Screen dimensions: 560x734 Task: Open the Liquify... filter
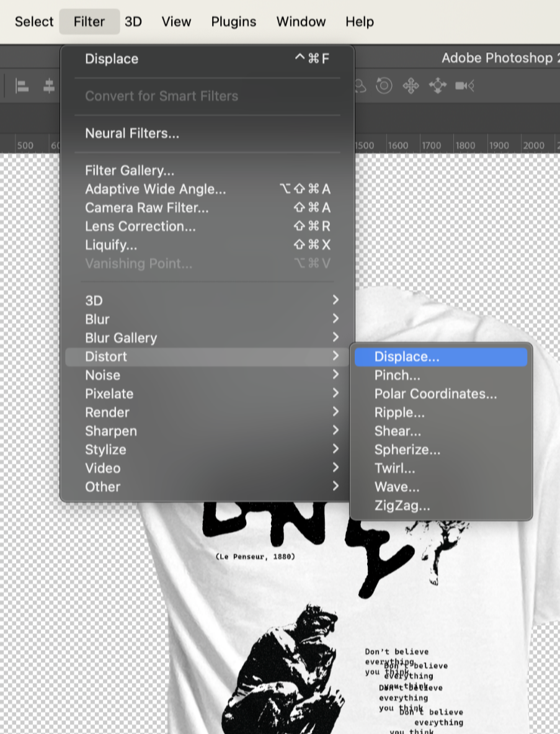[x=207, y=245]
